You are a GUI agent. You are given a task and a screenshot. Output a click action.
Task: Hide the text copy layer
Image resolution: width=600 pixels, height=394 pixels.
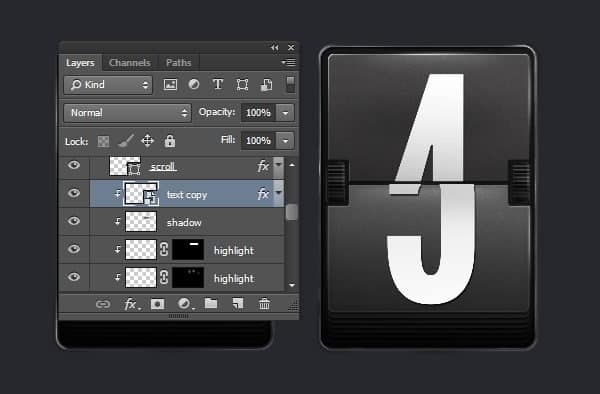[74, 193]
